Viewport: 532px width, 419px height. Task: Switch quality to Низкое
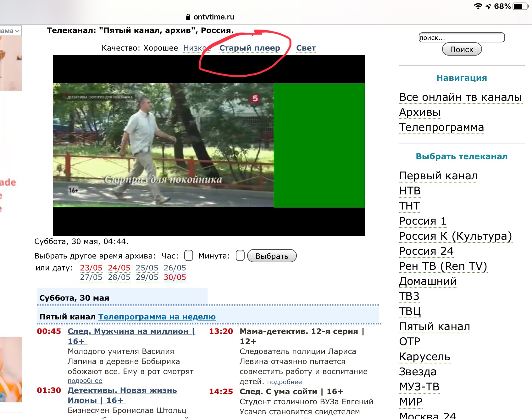coord(197,48)
